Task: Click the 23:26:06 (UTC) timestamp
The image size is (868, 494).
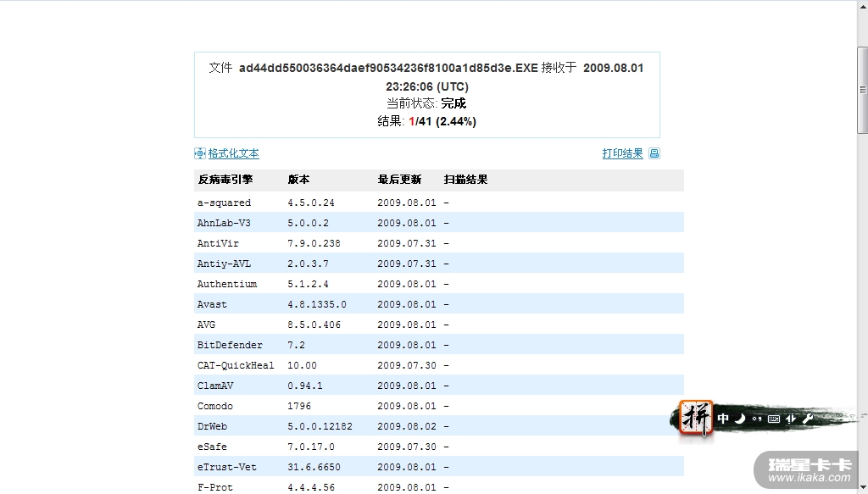Action: click(x=427, y=86)
